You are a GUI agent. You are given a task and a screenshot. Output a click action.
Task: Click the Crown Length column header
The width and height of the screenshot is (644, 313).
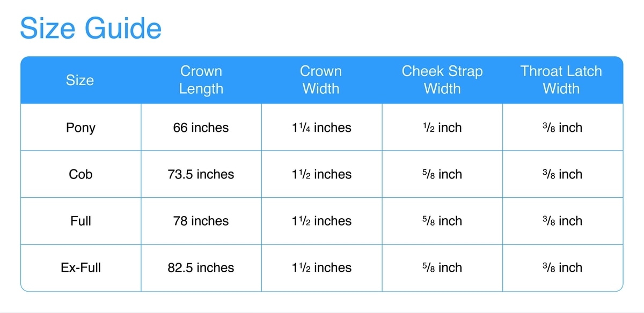(x=201, y=80)
